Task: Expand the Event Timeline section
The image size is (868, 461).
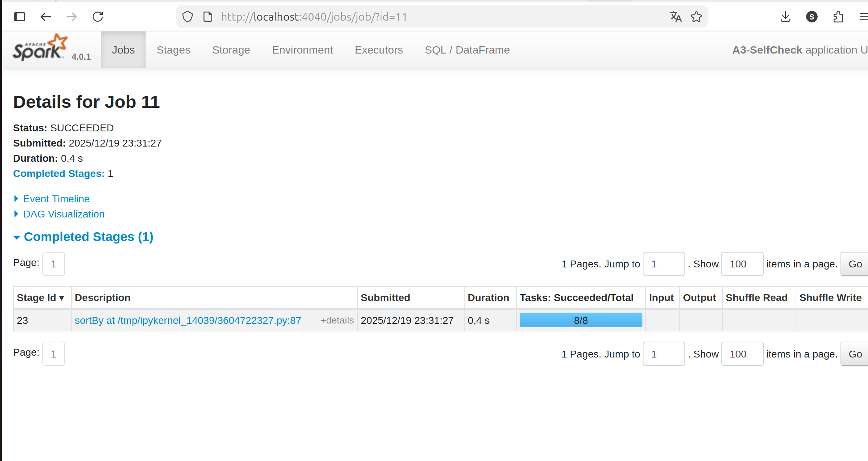Action: pyautogui.click(x=56, y=199)
